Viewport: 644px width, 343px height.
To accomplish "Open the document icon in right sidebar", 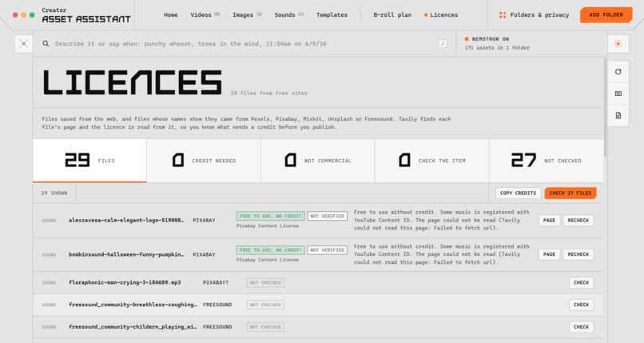I will click(618, 115).
